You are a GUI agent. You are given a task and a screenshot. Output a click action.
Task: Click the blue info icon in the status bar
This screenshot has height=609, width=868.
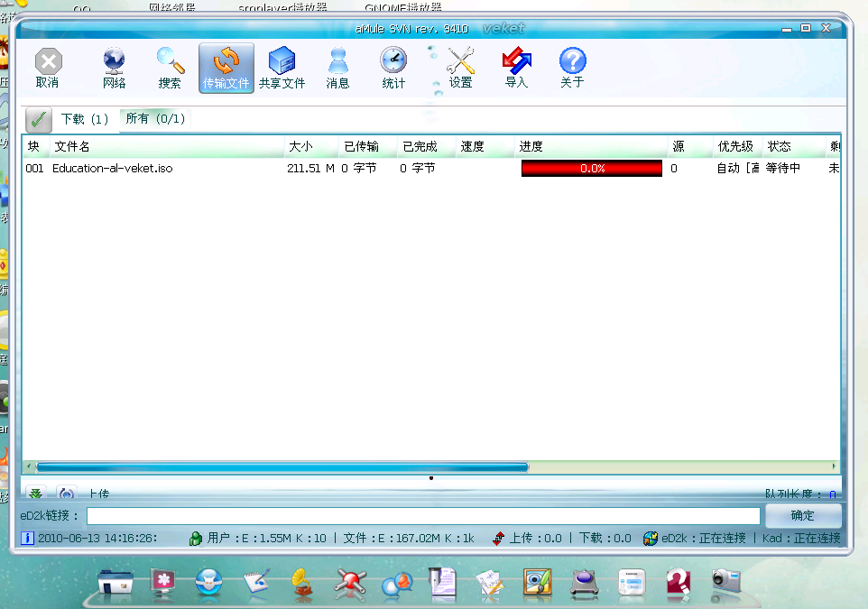[28, 538]
